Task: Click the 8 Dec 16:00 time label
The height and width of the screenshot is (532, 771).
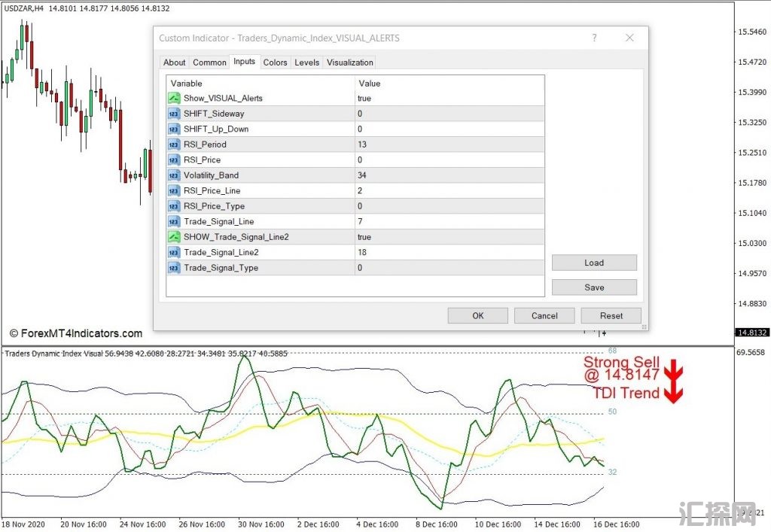Action: pos(436,524)
